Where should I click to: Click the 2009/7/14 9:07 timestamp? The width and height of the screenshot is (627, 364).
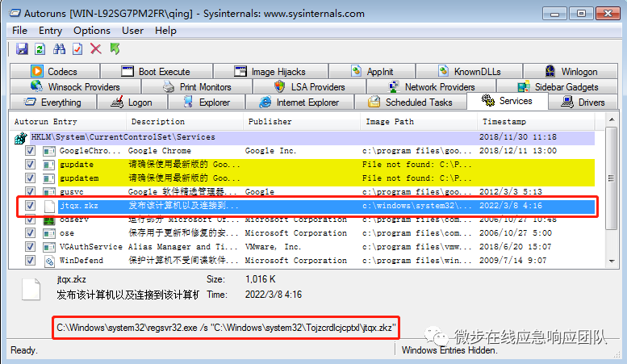pyautogui.click(x=513, y=261)
